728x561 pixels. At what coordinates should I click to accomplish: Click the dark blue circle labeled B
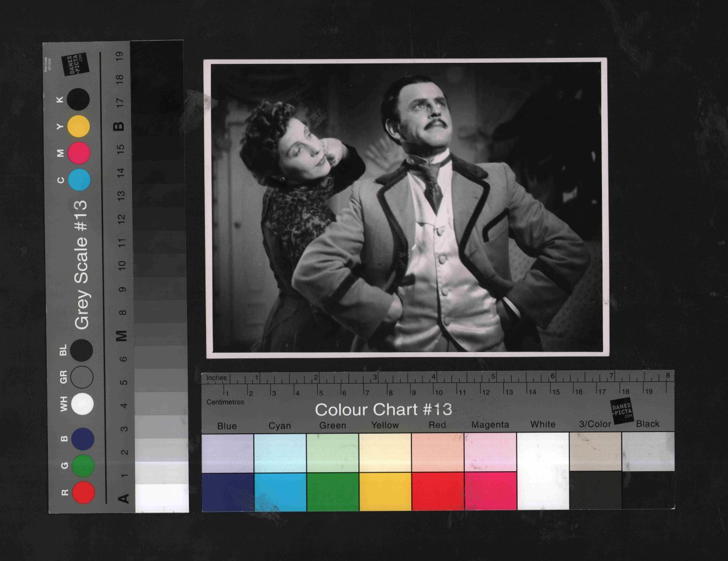[83, 439]
